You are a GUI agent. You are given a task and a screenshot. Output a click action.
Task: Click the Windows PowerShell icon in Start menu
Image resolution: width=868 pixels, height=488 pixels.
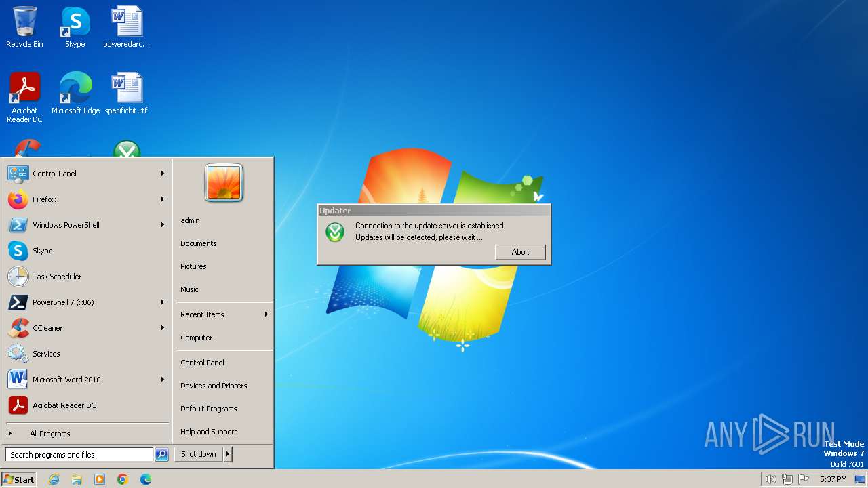pyautogui.click(x=18, y=225)
